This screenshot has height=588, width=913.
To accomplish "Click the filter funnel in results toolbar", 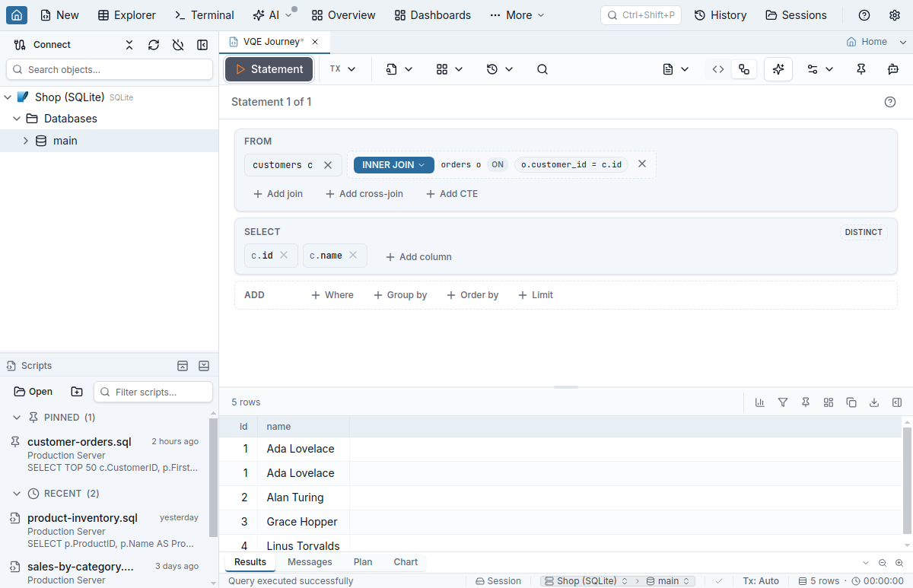I will pyautogui.click(x=783, y=402).
